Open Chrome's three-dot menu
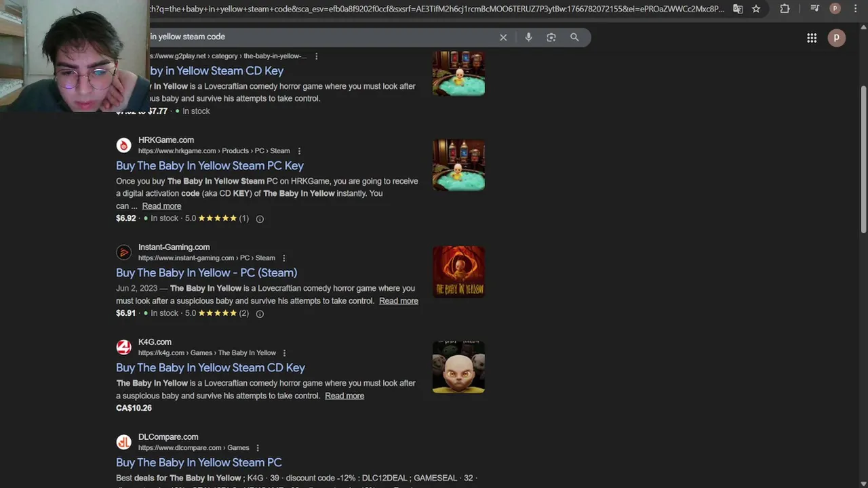 pyautogui.click(x=856, y=9)
